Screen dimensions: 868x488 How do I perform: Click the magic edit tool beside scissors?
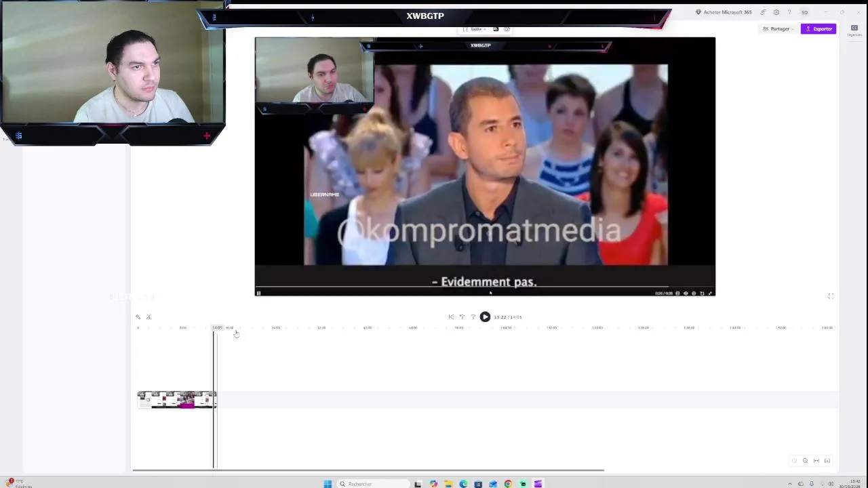[138, 317]
